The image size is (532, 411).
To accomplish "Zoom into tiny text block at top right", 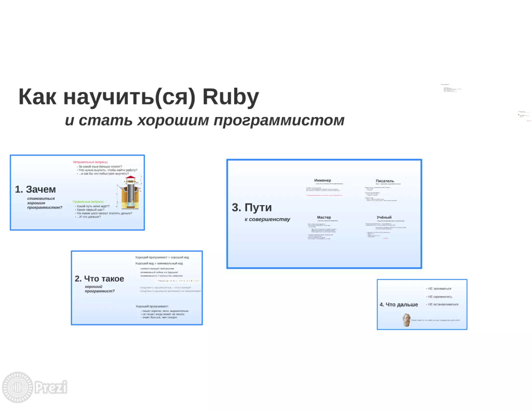I will tap(451, 88).
